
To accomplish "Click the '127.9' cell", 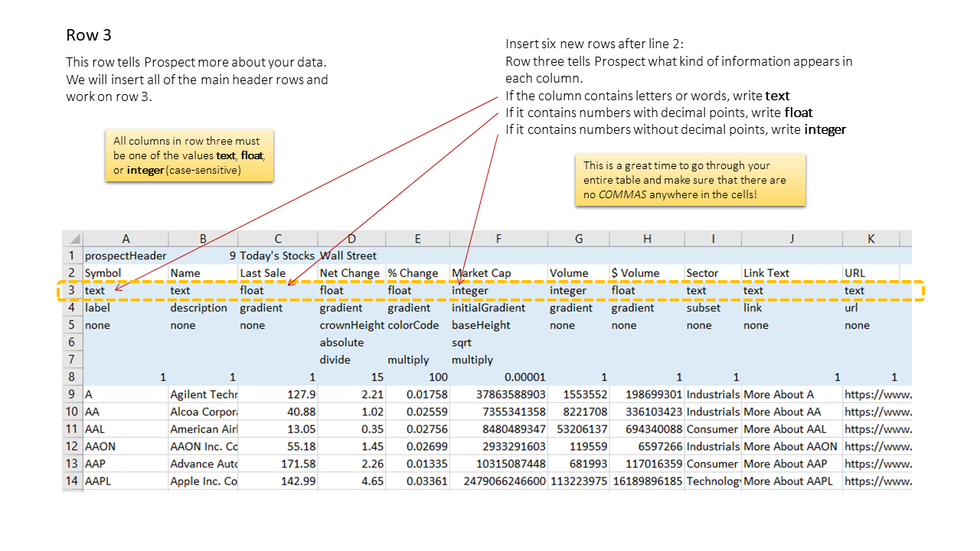I will point(278,395).
